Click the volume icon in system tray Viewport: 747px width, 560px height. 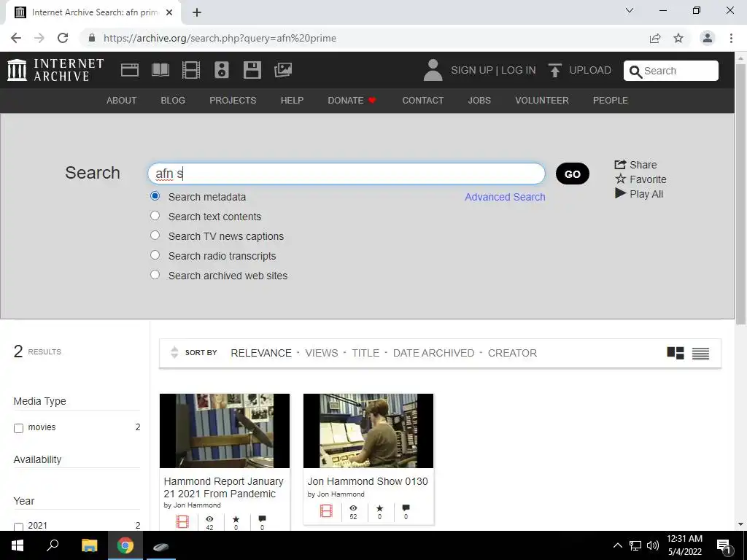click(653, 545)
